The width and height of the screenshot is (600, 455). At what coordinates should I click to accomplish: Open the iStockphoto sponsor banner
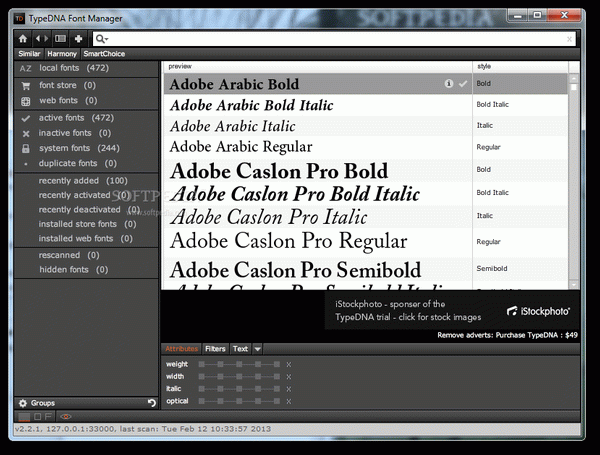point(452,311)
